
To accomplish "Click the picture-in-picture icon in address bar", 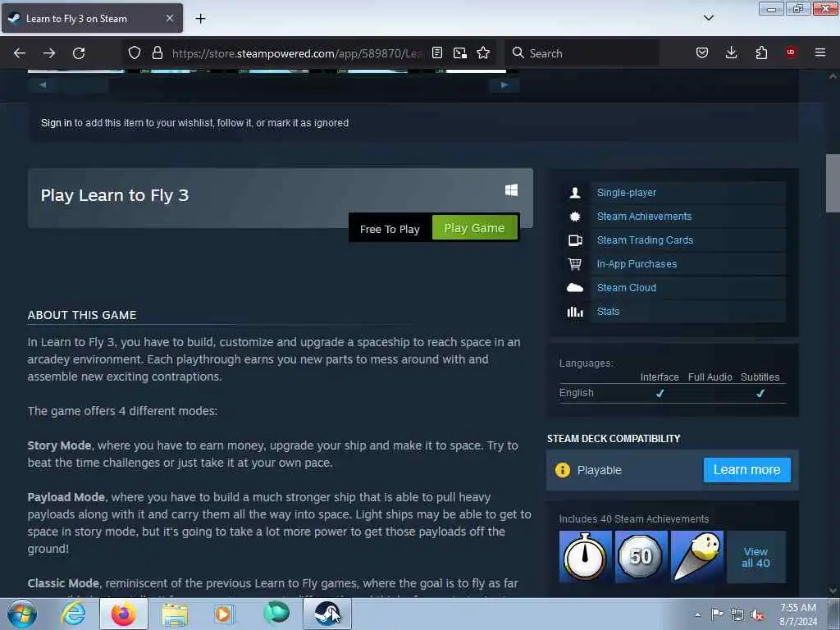I will point(459,52).
